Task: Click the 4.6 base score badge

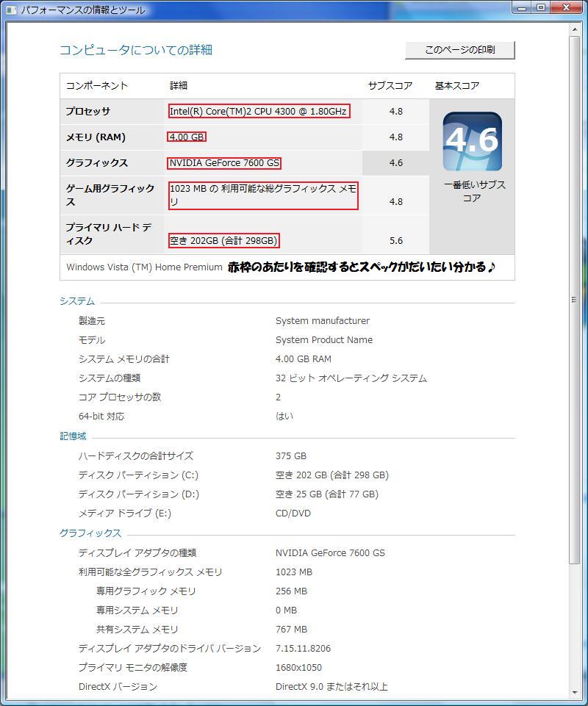Action: pos(472,141)
